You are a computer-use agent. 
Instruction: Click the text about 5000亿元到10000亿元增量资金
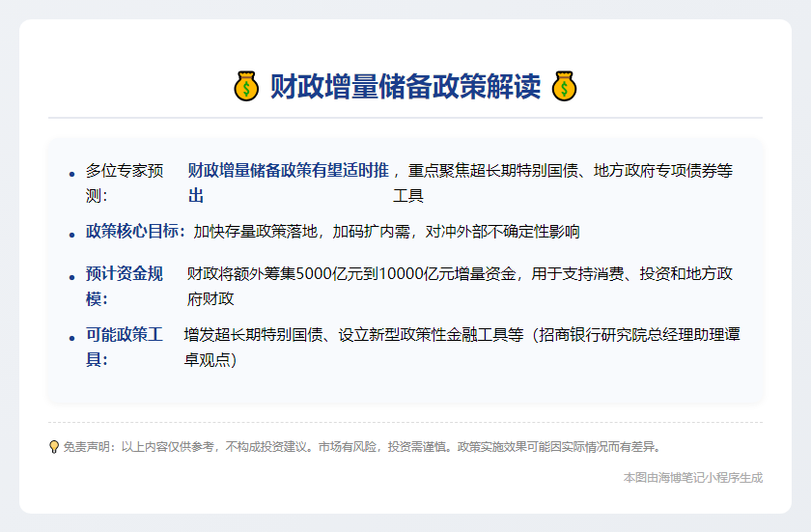460,286
